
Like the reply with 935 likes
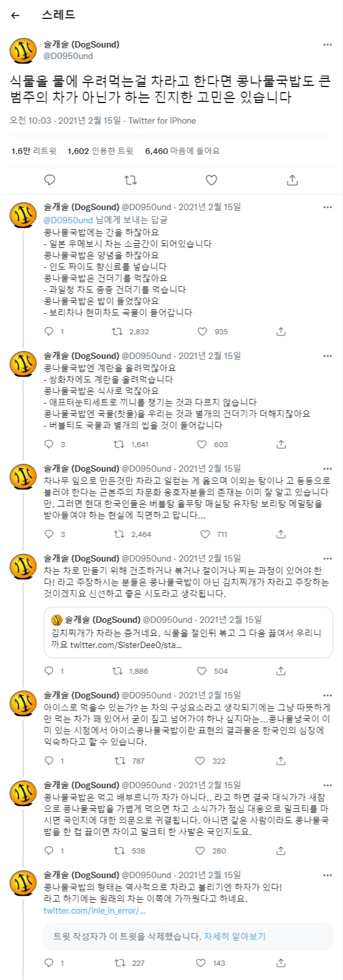tap(202, 331)
